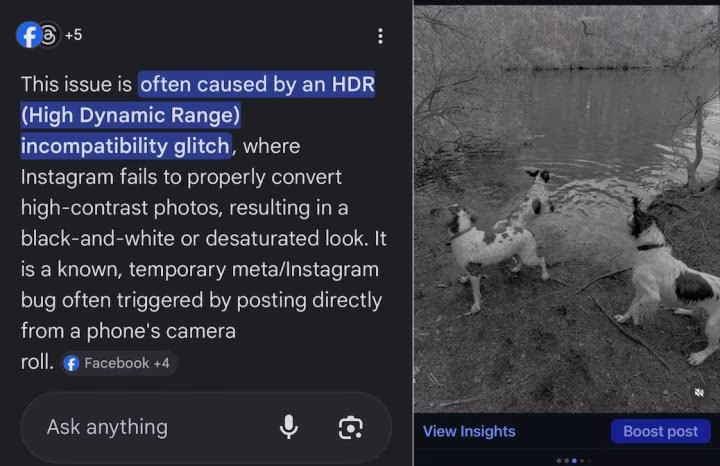Tap the microphone voice search icon
The height and width of the screenshot is (466, 720).
click(x=288, y=427)
